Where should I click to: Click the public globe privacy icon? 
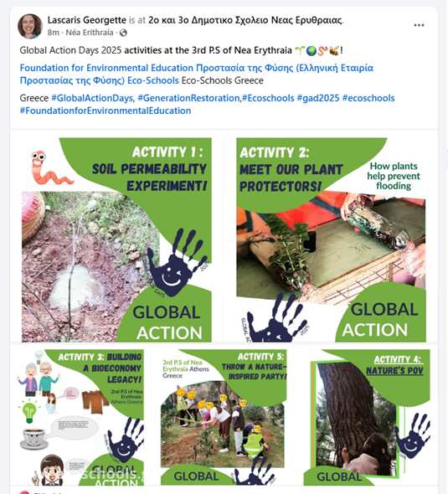pos(123,33)
